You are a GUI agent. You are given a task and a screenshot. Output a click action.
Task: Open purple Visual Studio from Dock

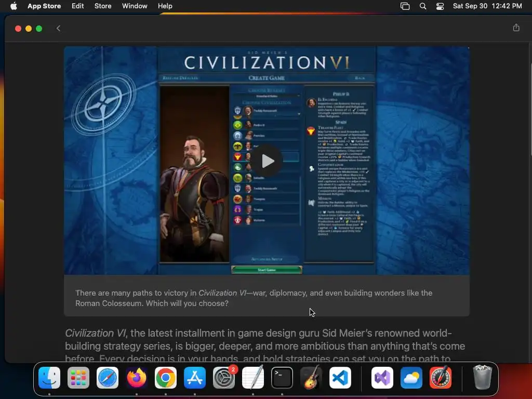tap(382, 377)
